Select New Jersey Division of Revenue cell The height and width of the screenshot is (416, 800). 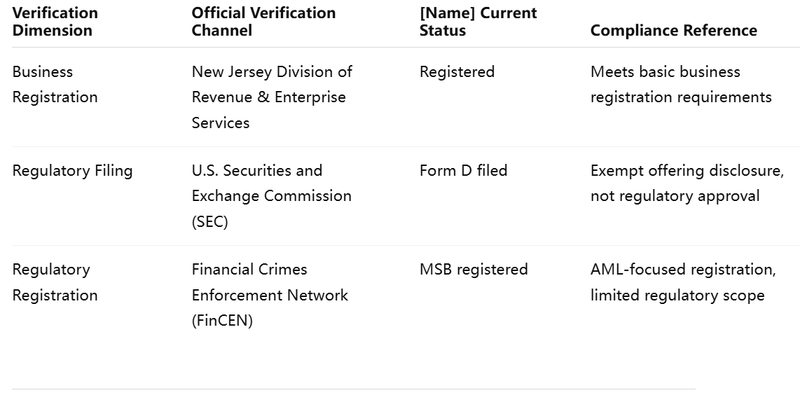pos(272,97)
